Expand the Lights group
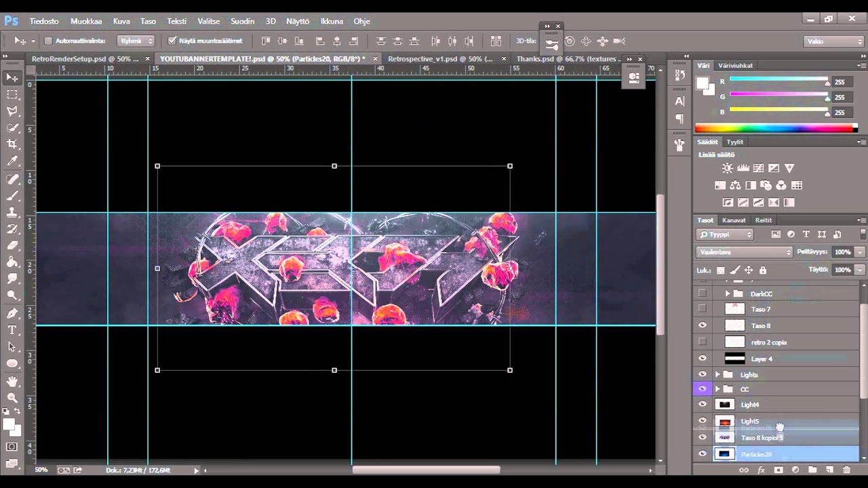The width and height of the screenshot is (868, 488). coord(717,374)
